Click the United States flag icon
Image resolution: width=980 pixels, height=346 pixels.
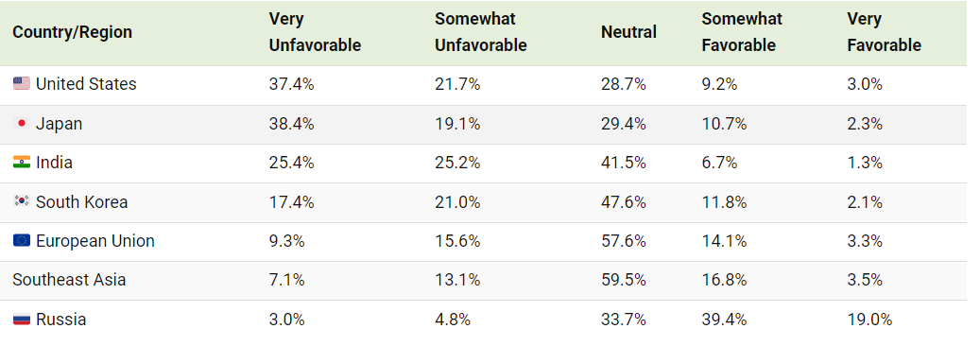tap(21, 84)
